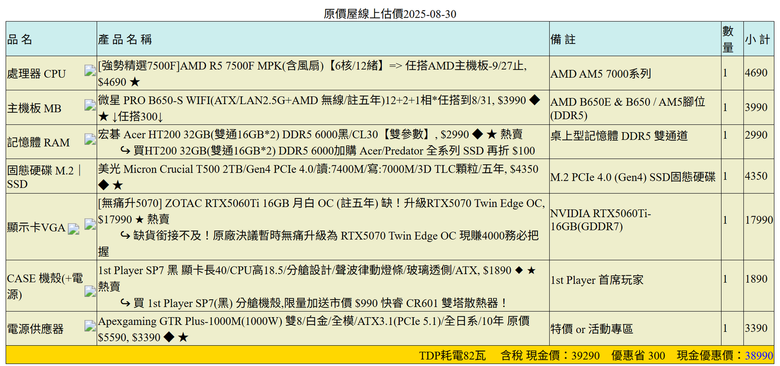Click the 含稅 現金價：39290 total

pyautogui.click(x=550, y=356)
